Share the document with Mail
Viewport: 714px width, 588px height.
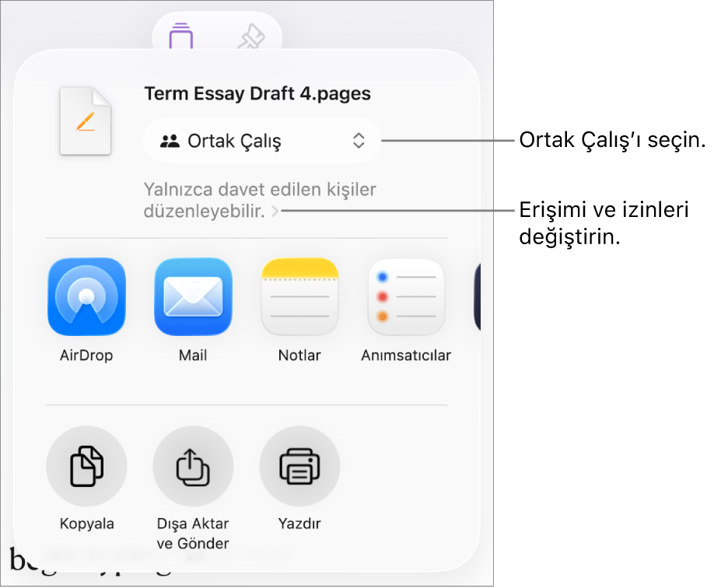click(193, 296)
